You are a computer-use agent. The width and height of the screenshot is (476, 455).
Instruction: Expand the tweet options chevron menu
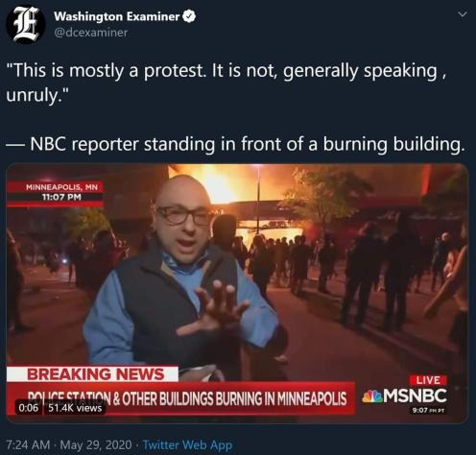(463, 14)
